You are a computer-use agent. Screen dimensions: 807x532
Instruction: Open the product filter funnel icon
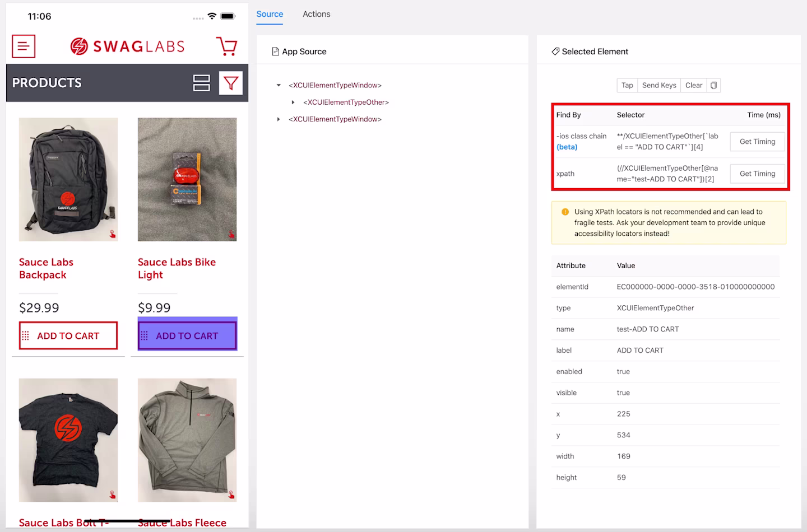click(x=230, y=83)
